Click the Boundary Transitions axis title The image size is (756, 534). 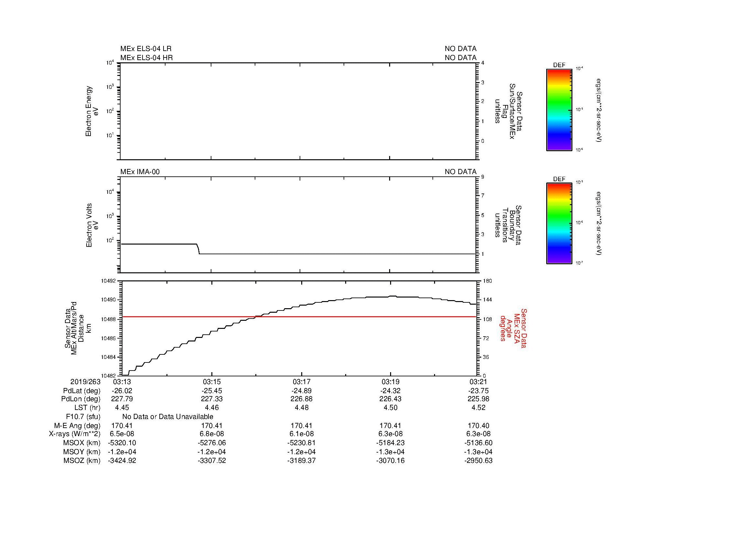[x=509, y=225]
